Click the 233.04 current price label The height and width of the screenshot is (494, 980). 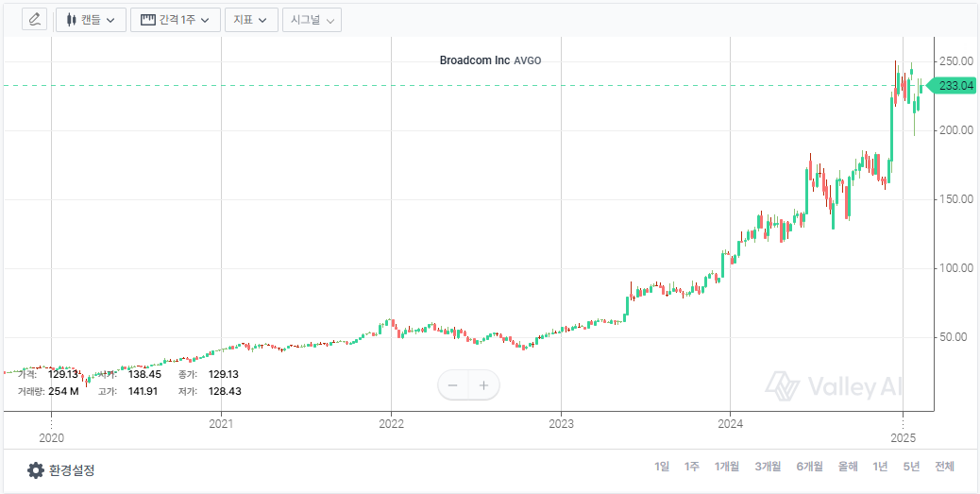click(x=952, y=86)
